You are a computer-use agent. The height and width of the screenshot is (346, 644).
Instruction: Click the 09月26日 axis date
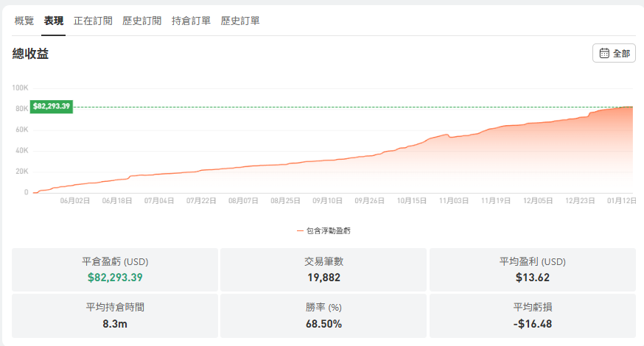370,201
